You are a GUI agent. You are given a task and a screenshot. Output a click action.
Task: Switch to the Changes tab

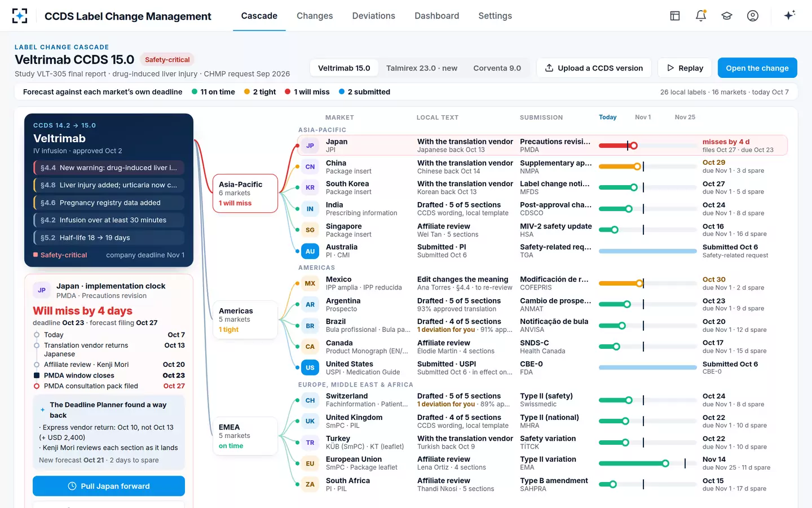315,16
